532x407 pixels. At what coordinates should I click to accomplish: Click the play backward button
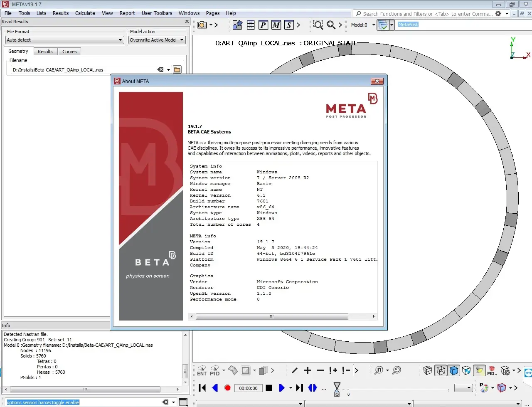coord(215,388)
